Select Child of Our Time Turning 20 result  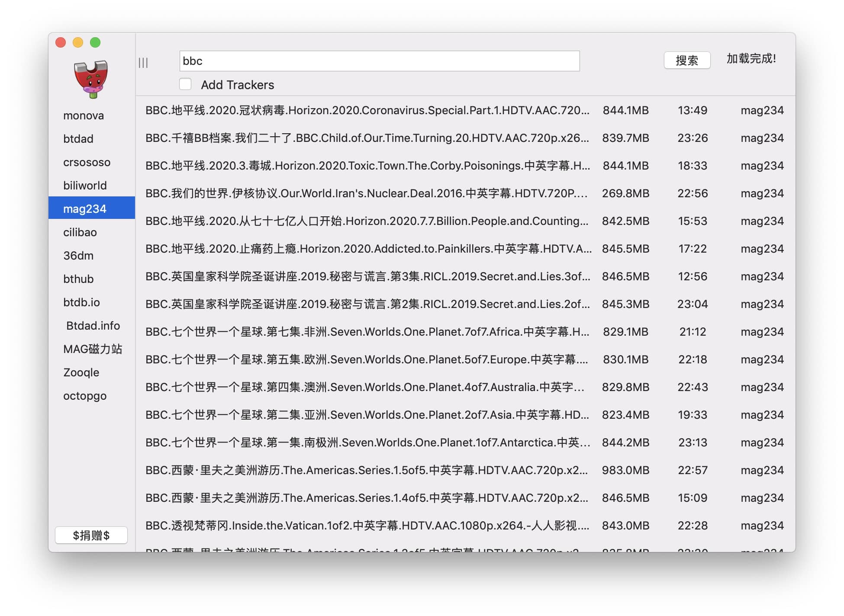[x=465, y=138]
